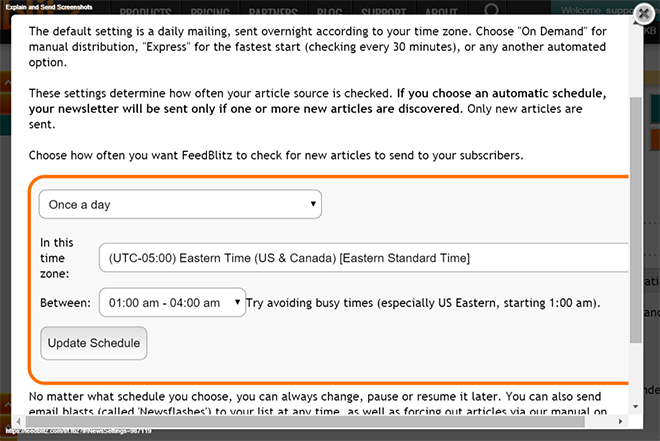Image resolution: width=660 pixels, height=441 pixels.
Task: Click the search magnifier icon in navbar
Action: (491, 10)
